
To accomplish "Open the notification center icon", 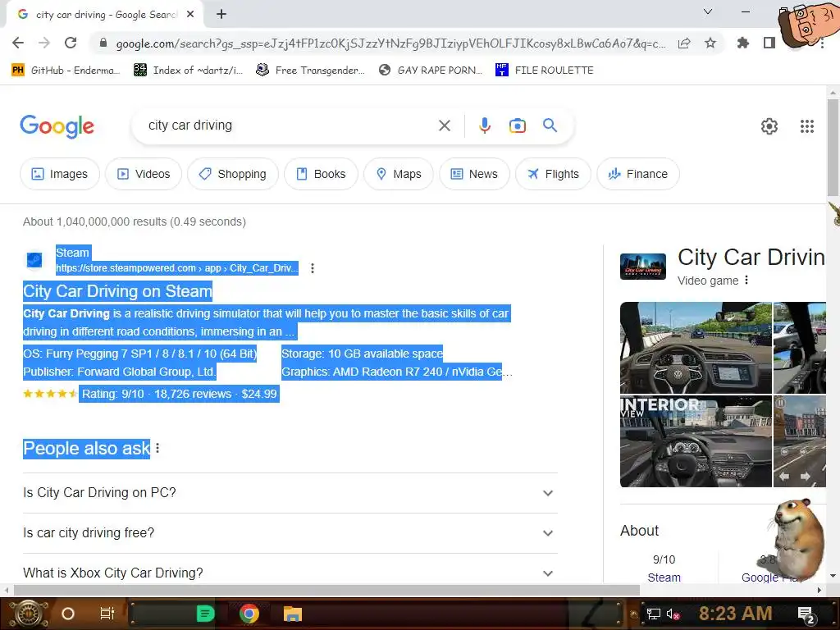I will [x=806, y=614].
